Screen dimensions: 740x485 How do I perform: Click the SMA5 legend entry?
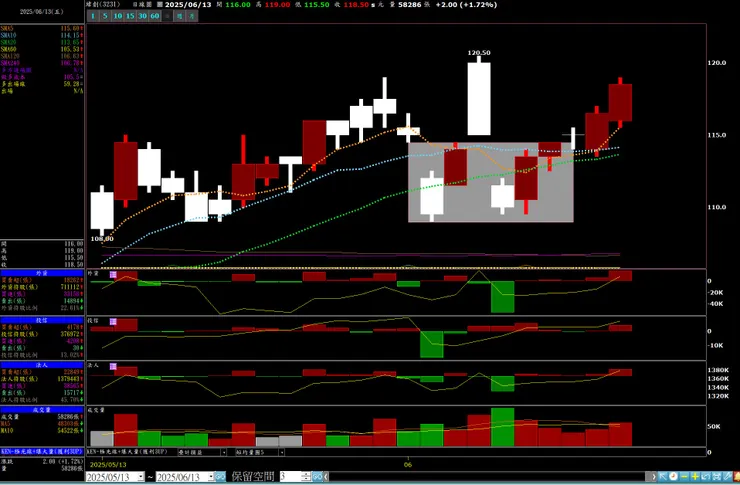pos(42,28)
